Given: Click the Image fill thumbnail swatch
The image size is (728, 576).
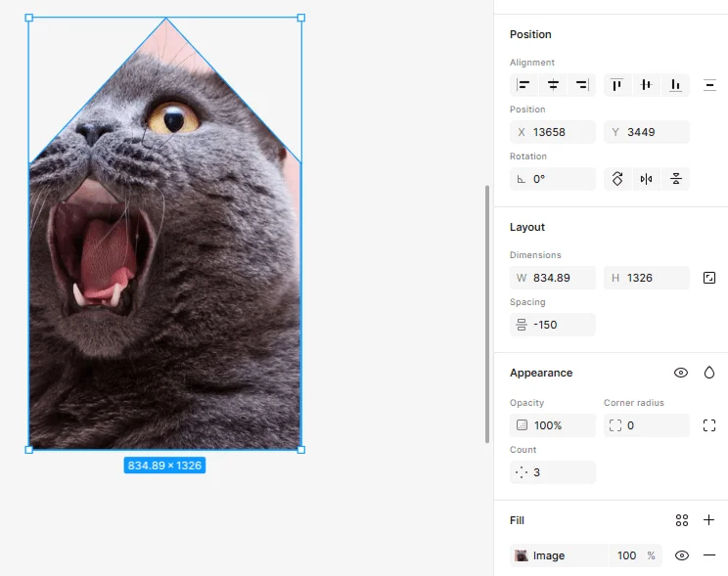Looking at the screenshot, I should pyautogui.click(x=522, y=555).
